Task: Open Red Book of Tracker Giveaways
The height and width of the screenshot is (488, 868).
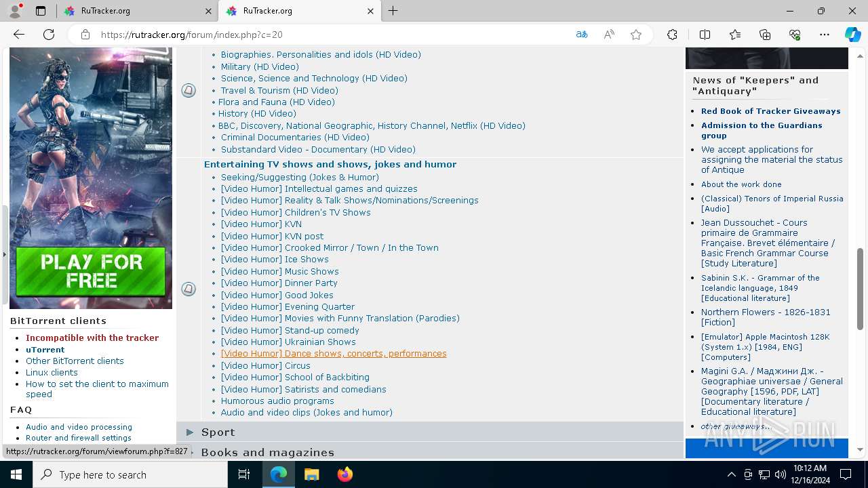Action: click(x=771, y=111)
